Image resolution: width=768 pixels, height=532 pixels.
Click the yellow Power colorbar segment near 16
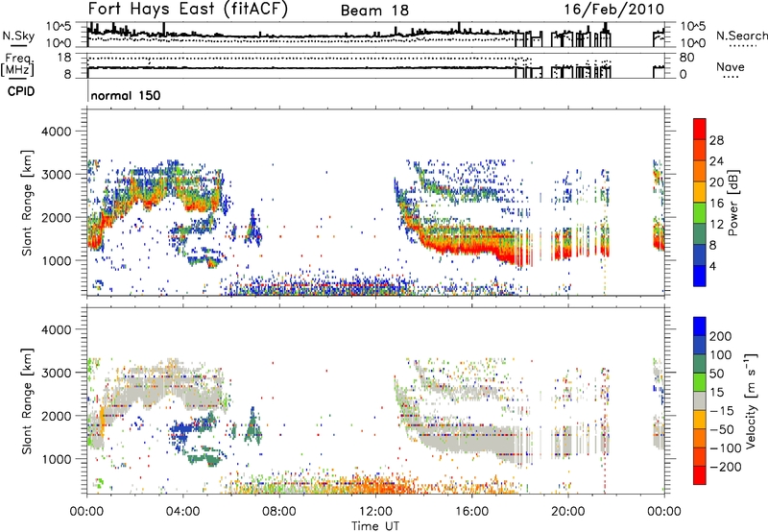[700, 192]
